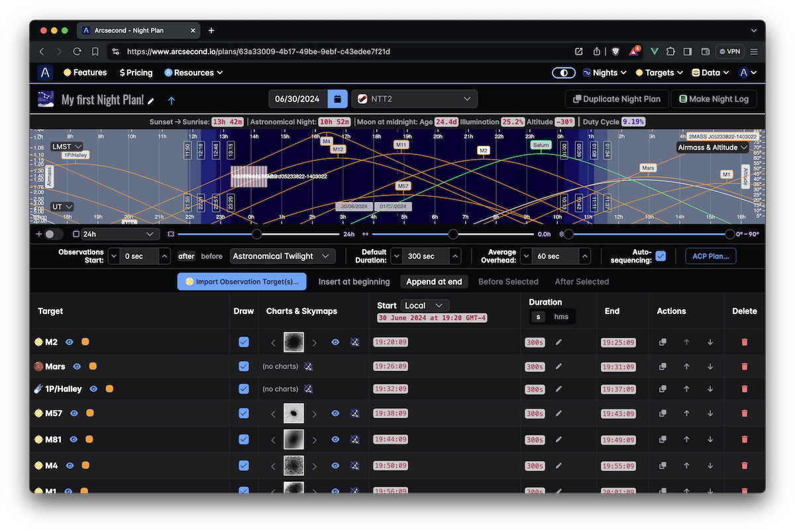Delete the M2 target row
This screenshot has width=795, height=532.
(x=744, y=342)
